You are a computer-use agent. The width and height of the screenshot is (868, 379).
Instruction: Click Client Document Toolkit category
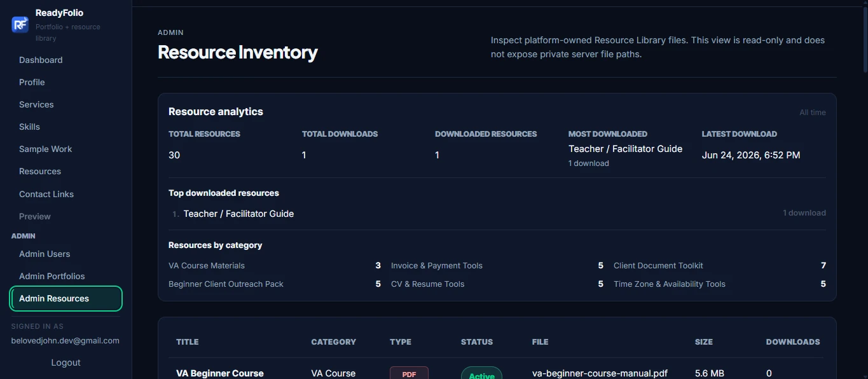658,266
